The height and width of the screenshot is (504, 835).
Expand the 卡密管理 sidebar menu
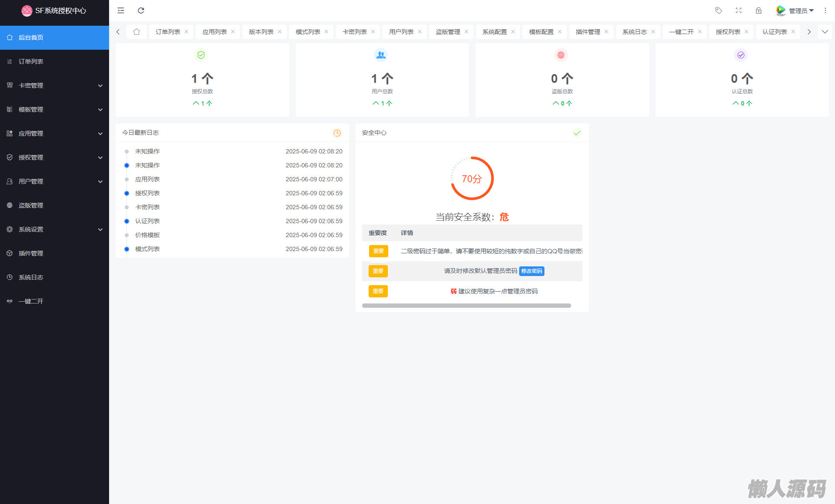pos(55,85)
